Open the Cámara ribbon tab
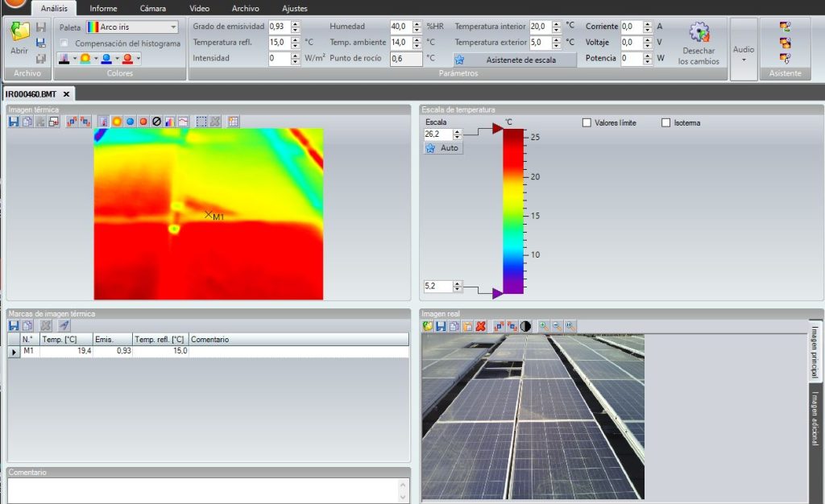 [152, 8]
